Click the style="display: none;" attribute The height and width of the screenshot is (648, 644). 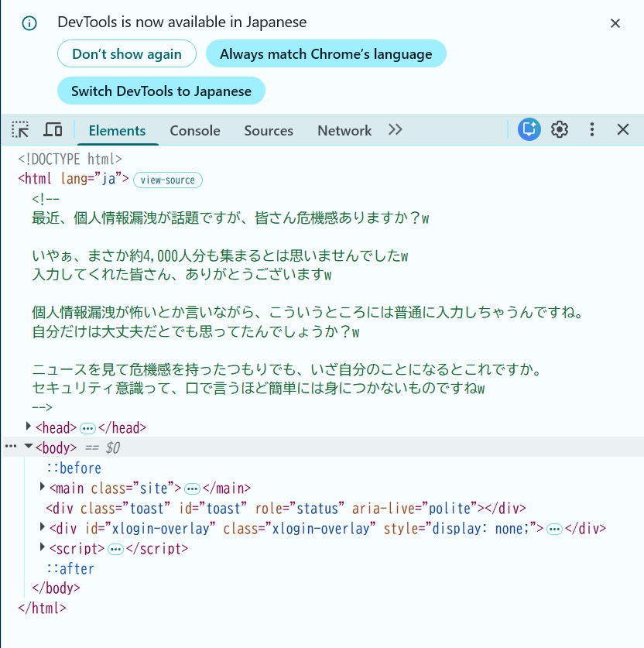pos(460,529)
